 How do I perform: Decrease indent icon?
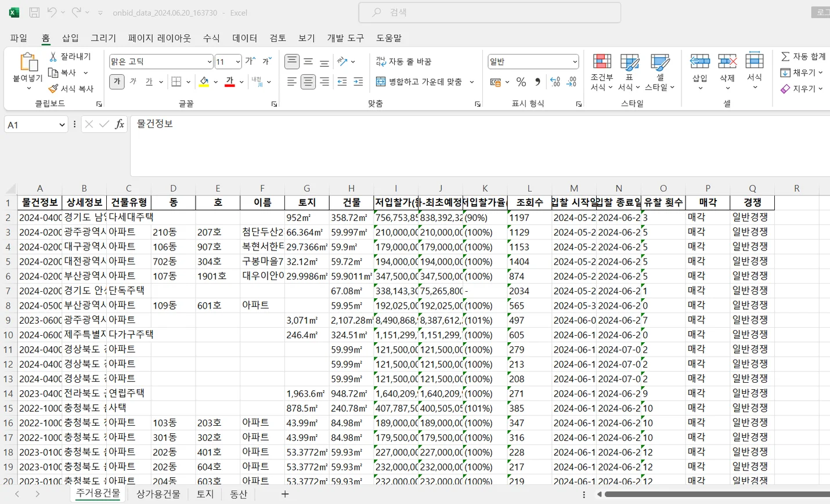coord(342,82)
